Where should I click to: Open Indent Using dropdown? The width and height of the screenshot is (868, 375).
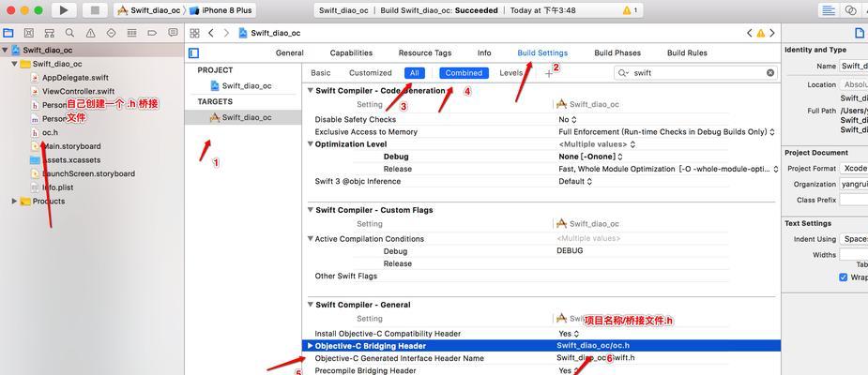coord(854,239)
